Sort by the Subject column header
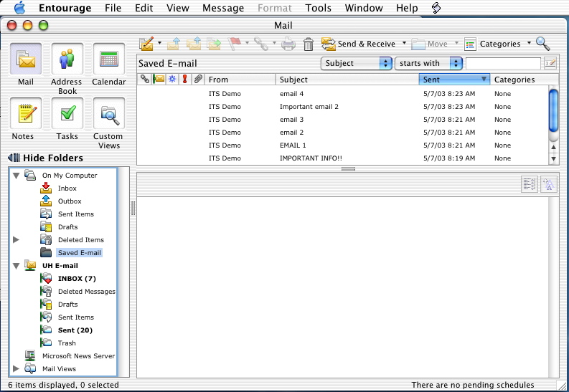Image resolution: width=569 pixels, height=392 pixels. coord(347,80)
